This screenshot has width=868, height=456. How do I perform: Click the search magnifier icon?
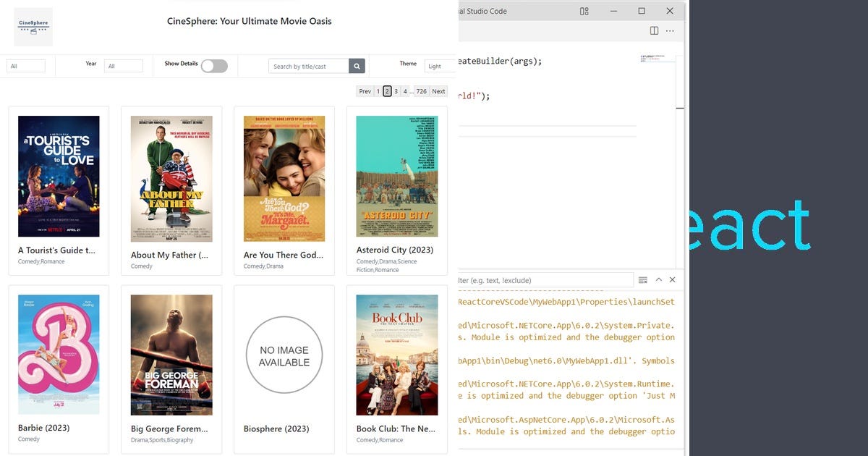(x=356, y=65)
